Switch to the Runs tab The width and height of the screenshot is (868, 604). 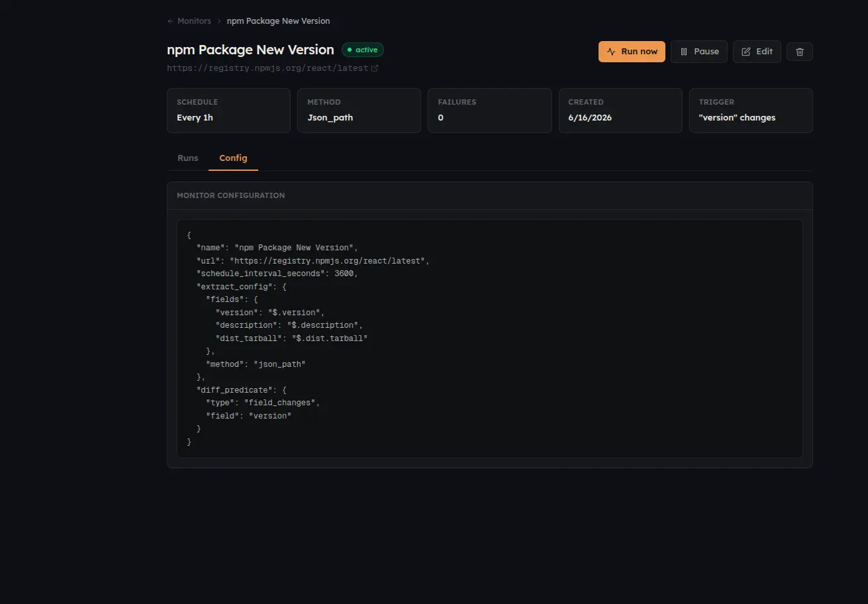tap(188, 158)
